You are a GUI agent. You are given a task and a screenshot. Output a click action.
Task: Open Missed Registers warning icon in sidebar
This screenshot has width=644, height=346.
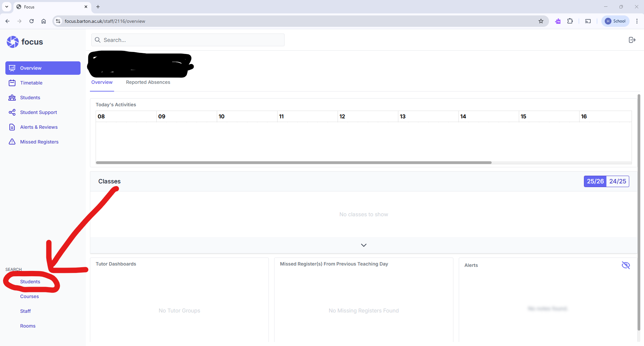[x=12, y=142]
